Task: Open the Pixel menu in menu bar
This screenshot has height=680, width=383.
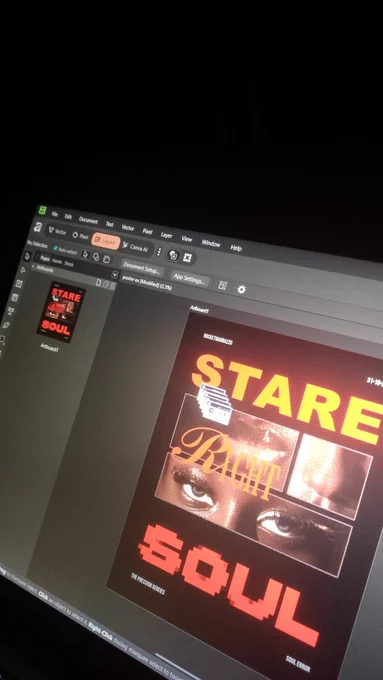Action: tap(147, 231)
